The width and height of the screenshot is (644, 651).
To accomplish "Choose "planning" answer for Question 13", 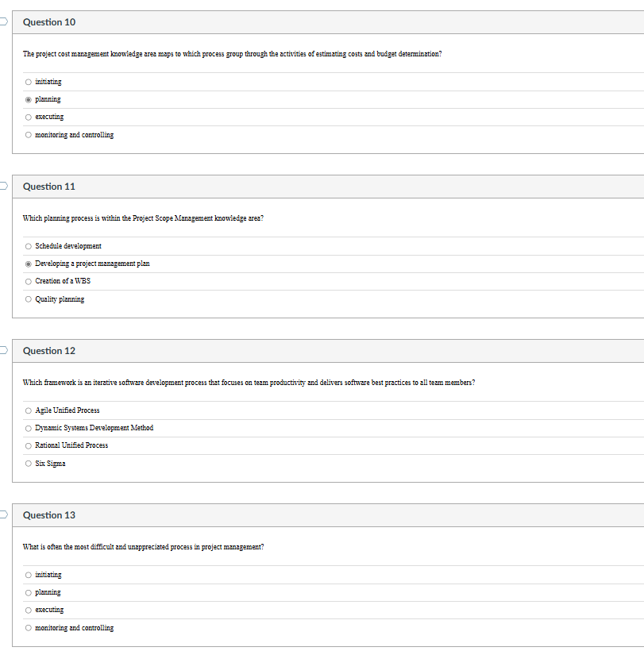I will point(28,591).
